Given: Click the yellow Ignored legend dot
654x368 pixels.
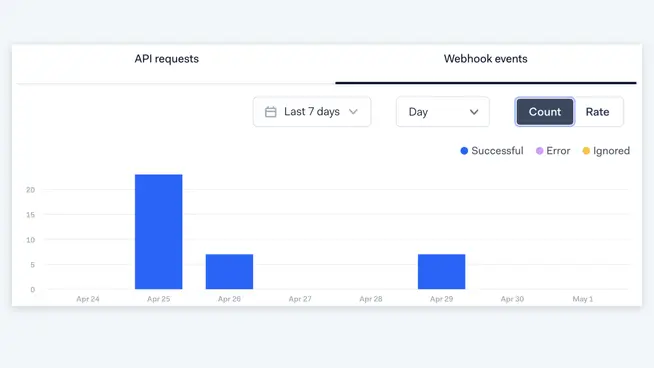Looking at the screenshot, I should tap(586, 151).
